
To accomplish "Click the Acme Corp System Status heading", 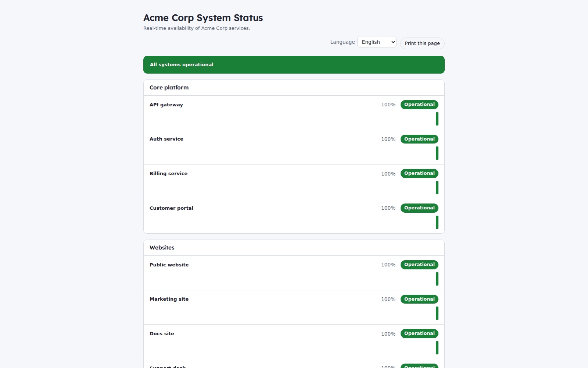I will click(x=203, y=18).
